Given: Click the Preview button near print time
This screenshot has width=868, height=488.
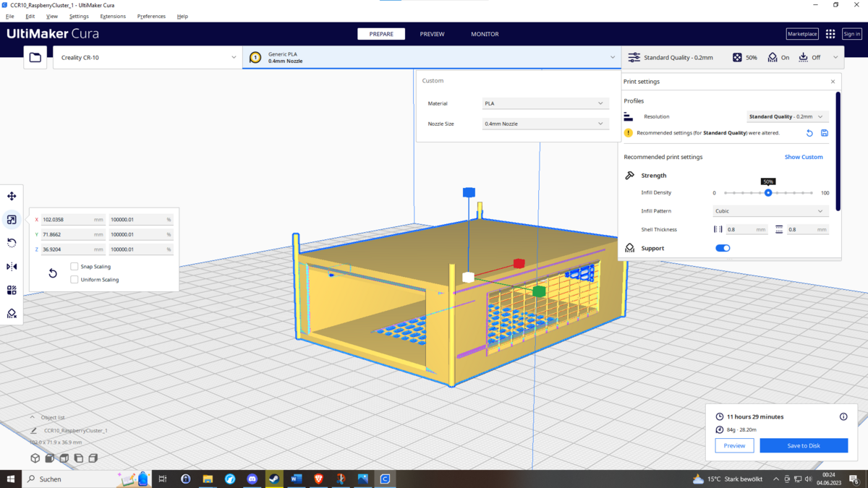Looking at the screenshot, I should 734,445.
